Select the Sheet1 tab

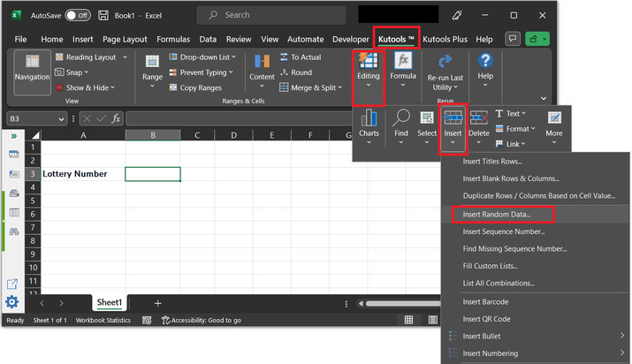click(110, 302)
